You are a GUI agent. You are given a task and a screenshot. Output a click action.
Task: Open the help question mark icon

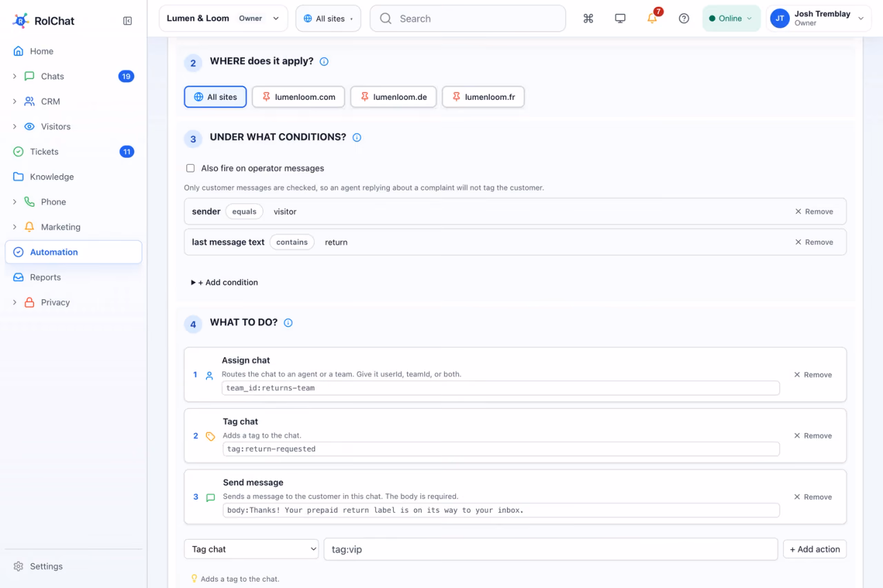pyautogui.click(x=684, y=19)
